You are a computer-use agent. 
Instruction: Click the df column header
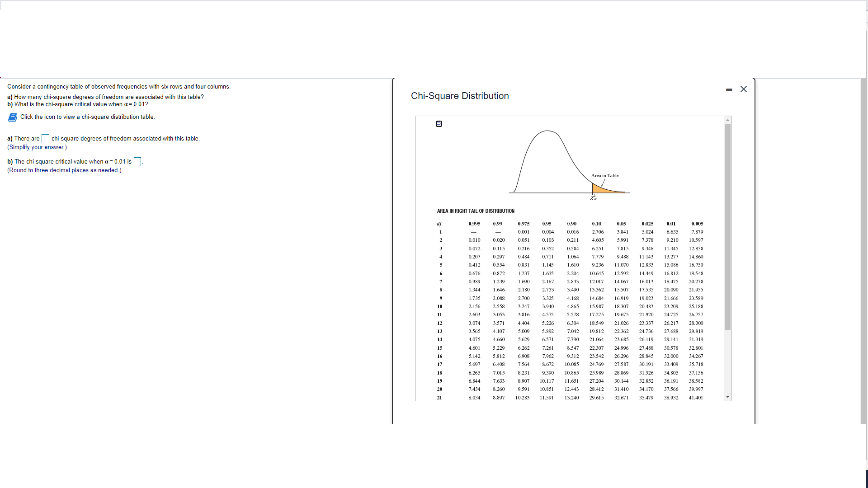(439, 224)
